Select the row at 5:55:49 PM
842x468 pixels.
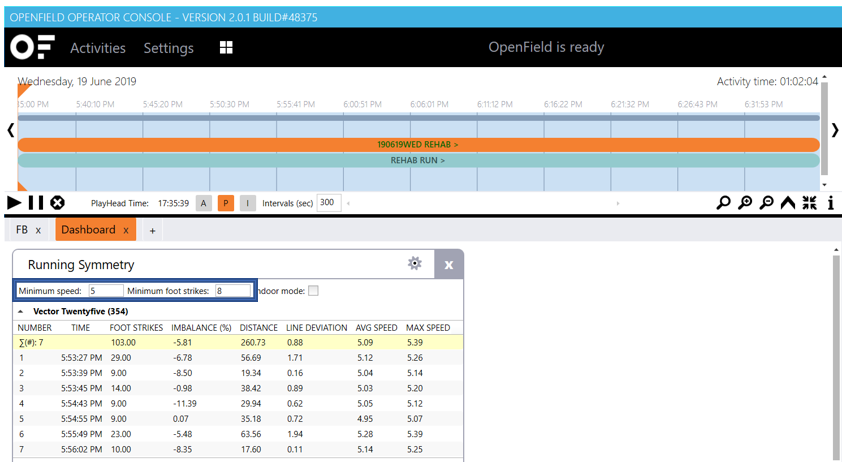(238, 434)
